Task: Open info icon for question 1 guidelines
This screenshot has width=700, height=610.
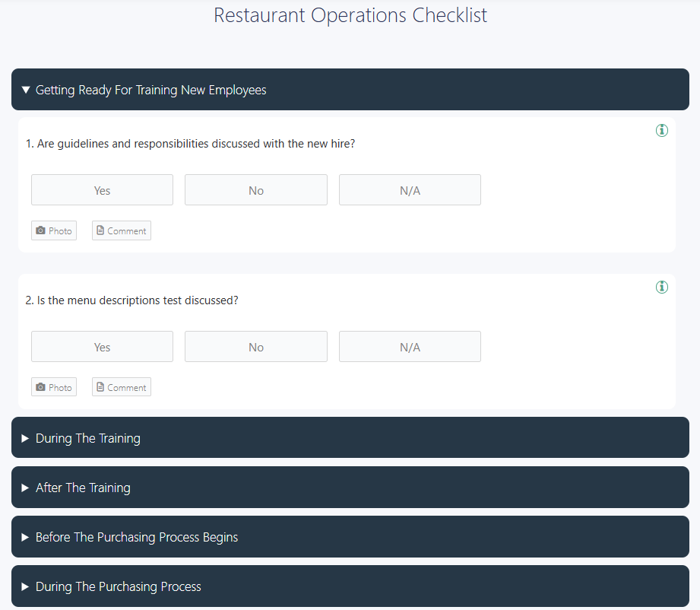Action: [x=661, y=131]
